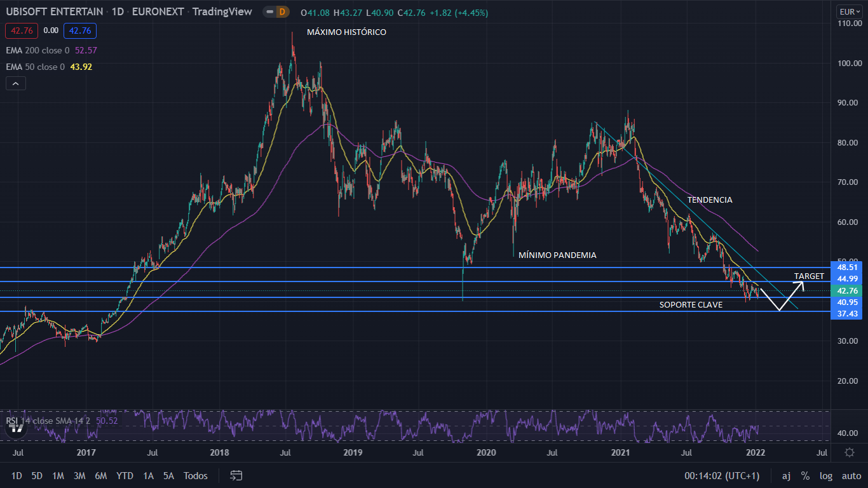Image resolution: width=868 pixels, height=488 pixels.
Task: Toggle the auto scale option
Action: (x=851, y=475)
